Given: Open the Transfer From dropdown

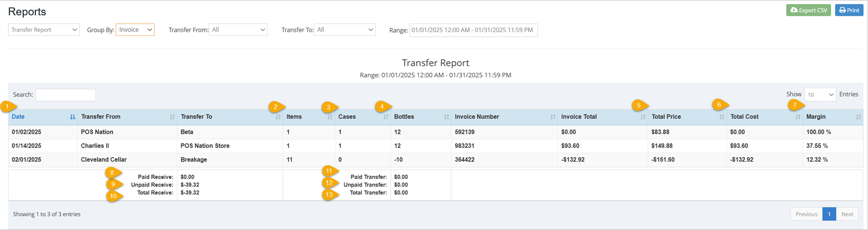Looking at the screenshot, I should coord(238,30).
